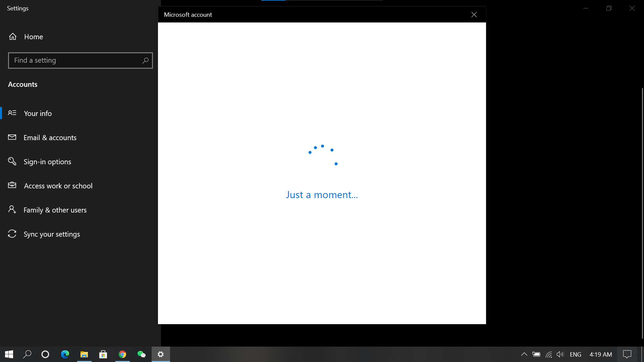Open the ENG language selector
This screenshot has height=362, width=644.
pyautogui.click(x=576, y=354)
